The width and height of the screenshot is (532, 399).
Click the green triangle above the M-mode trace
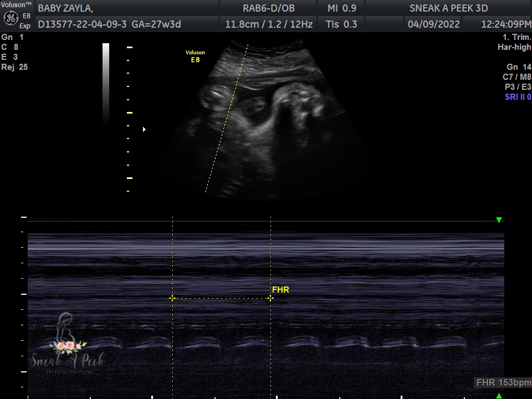click(499, 220)
